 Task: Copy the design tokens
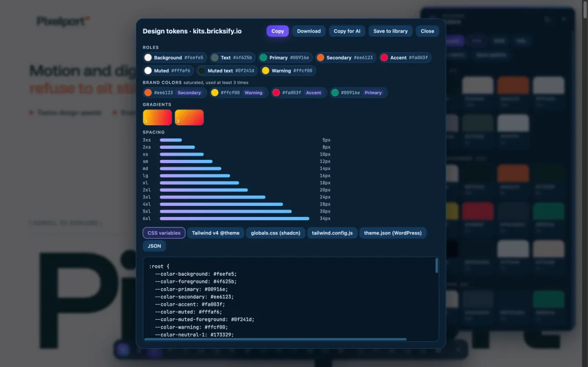point(278,31)
